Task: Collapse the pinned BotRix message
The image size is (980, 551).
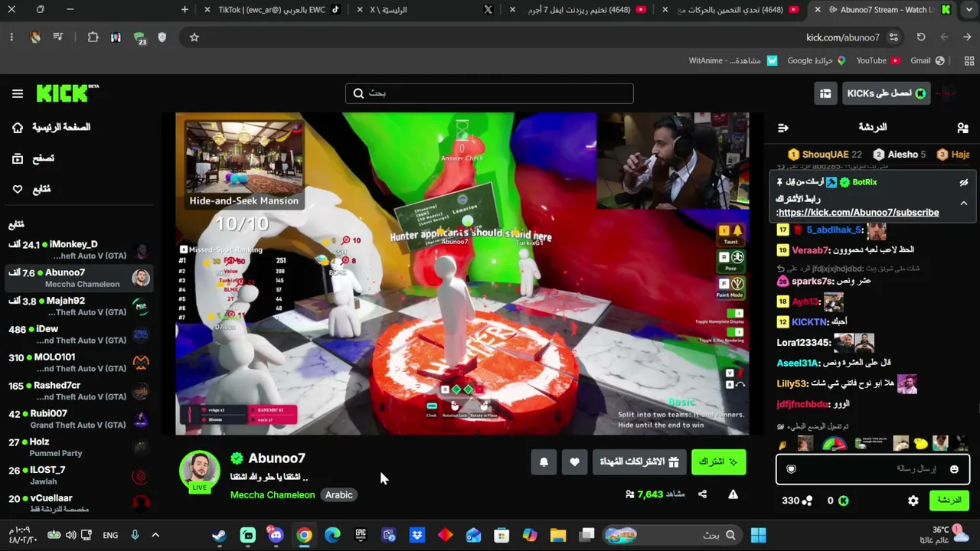Action: pos(964,204)
